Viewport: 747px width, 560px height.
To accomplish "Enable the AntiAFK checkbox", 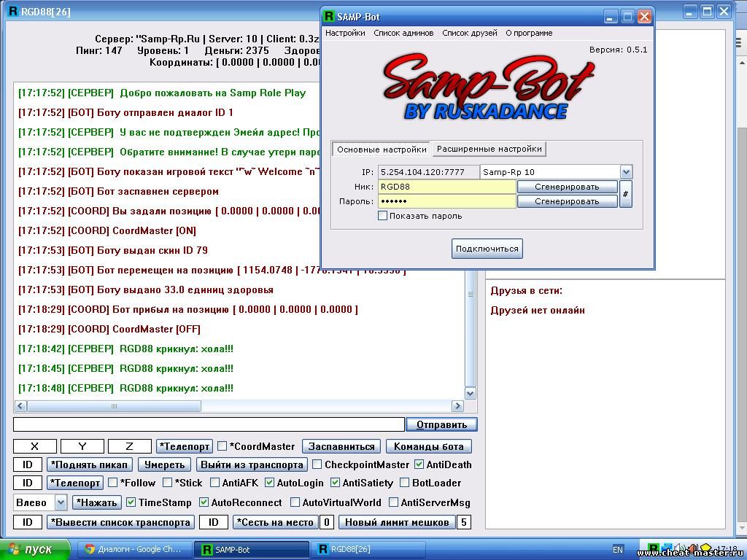I will pyautogui.click(x=215, y=483).
